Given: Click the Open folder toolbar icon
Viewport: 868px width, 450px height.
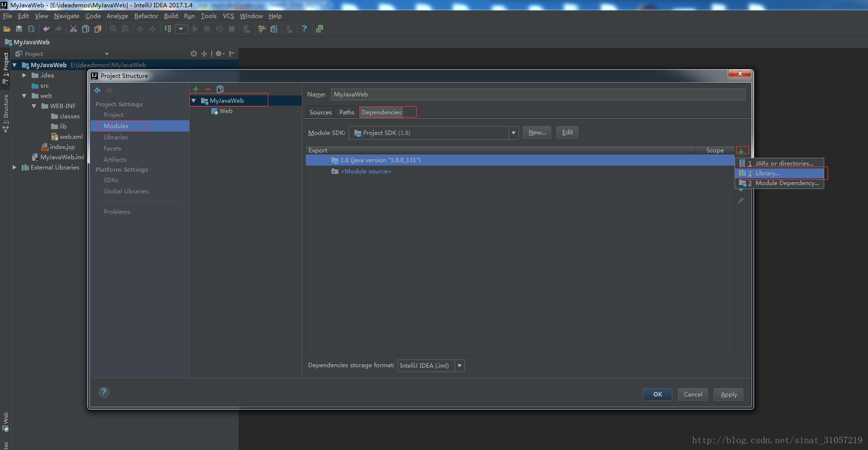Looking at the screenshot, I should coord(7,29).
